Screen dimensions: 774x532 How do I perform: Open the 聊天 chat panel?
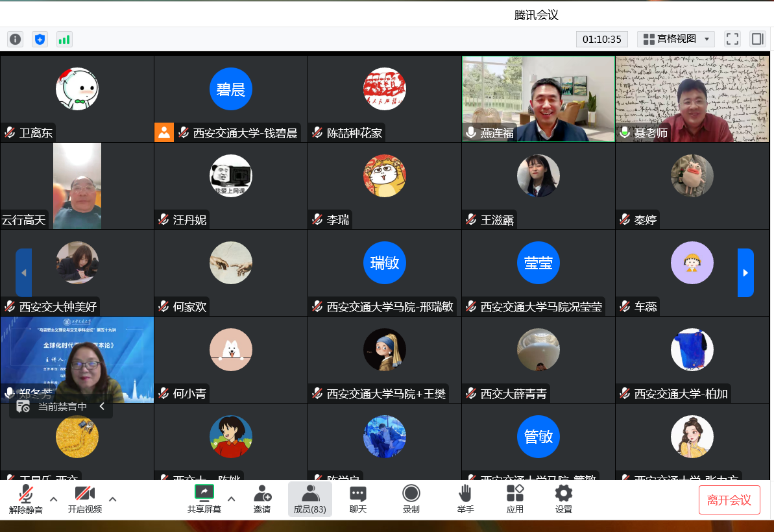[358, 499]
